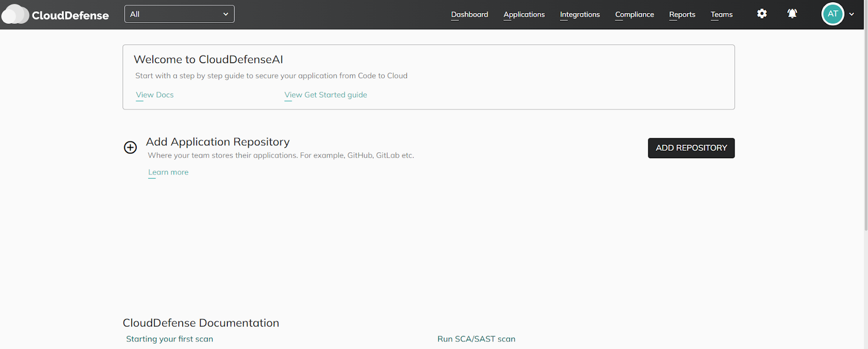Open the Integrations menu item
The height and width of the screenshot is (349, 868).
coord(580,15)
